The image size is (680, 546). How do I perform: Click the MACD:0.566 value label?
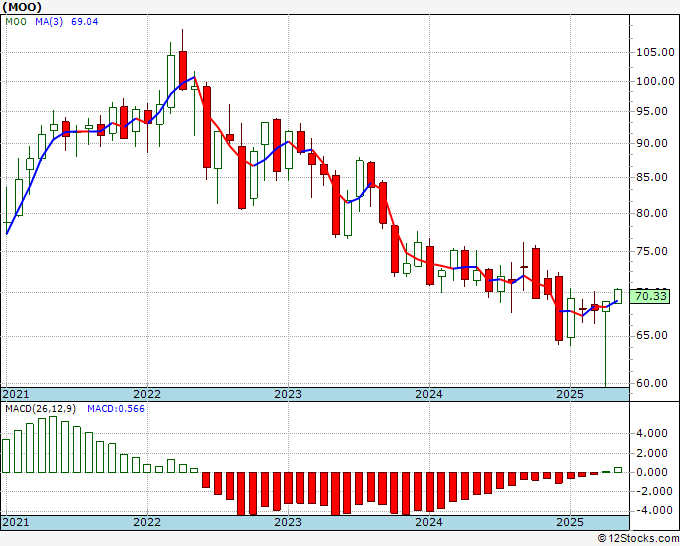pyautogui.click(x=116, y=409)
